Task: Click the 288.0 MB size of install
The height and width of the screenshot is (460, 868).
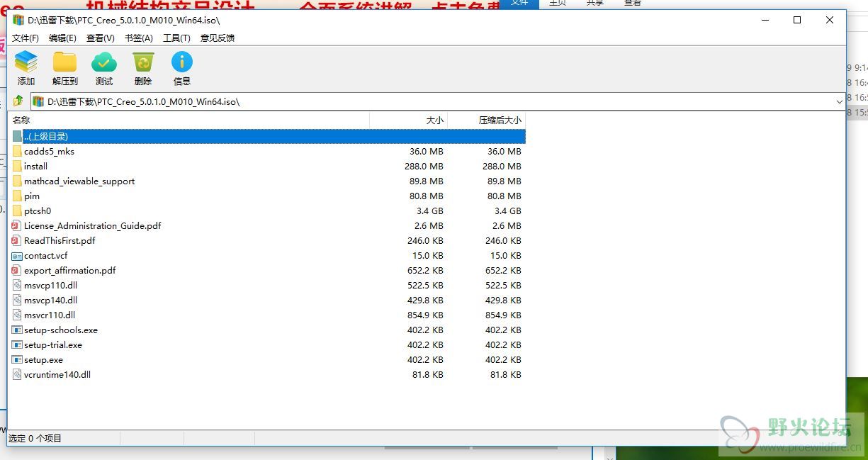Action: click(424, 166)
